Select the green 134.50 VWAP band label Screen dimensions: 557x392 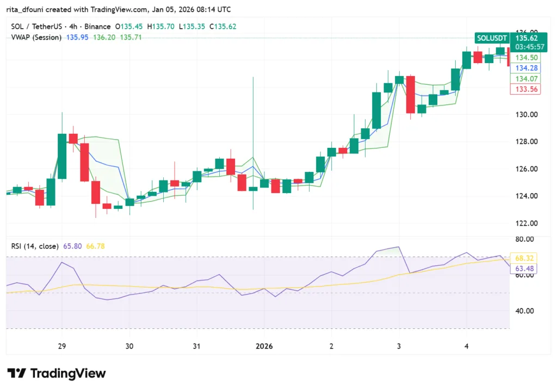pyautogui.click(x=525, y=58)
